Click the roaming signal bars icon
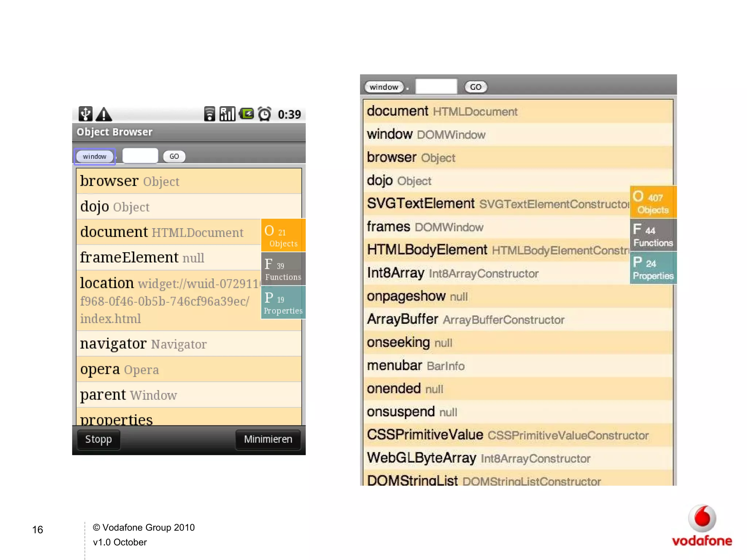The image size is (747, 560). (x=227, y=114)
